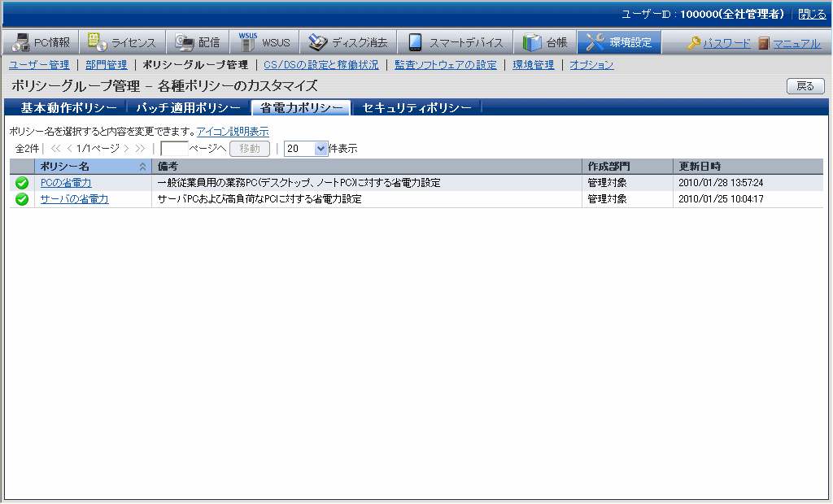Open 部門管理 link
The image size is (833, 504).
(107, 65)
